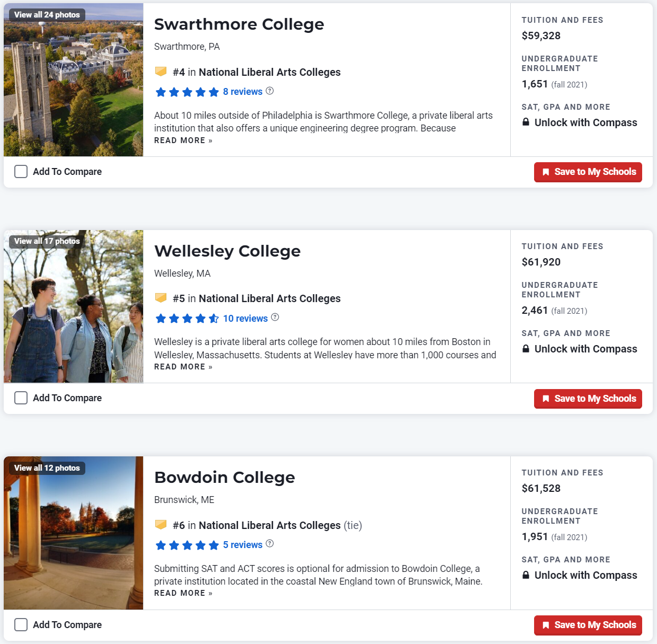Open Swarthmore's 8 reviews link
This screenshot has height=644, width=657.
point(243,92)
